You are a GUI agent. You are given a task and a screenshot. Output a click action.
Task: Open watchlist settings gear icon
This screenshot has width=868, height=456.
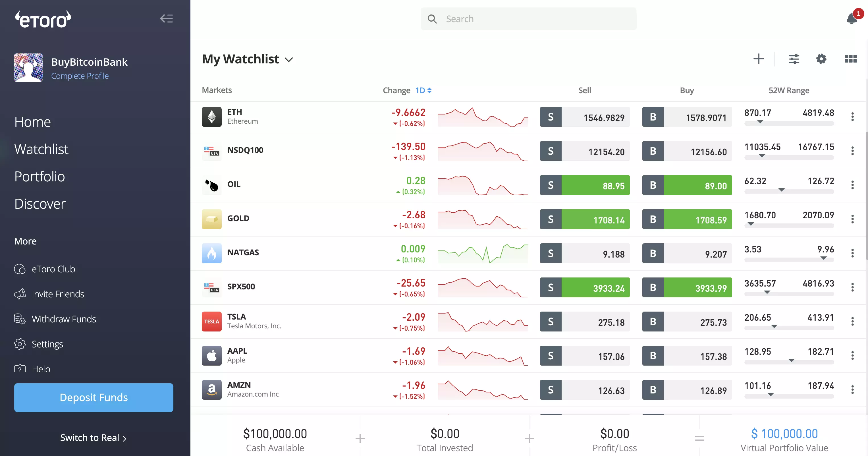coord(821,59)
